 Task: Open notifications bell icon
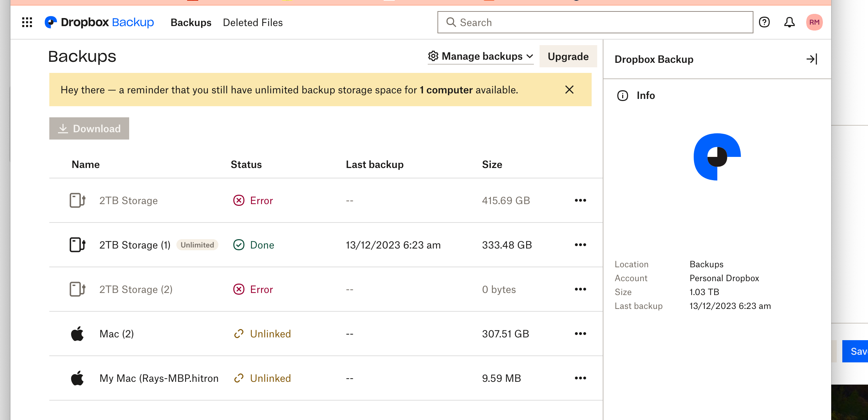click(x=789, y=23)
